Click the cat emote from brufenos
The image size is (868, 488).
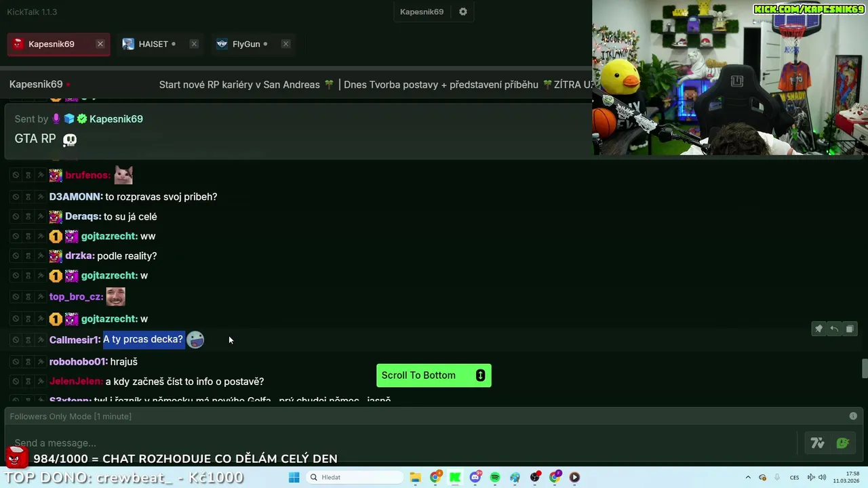tap(123, 175)
